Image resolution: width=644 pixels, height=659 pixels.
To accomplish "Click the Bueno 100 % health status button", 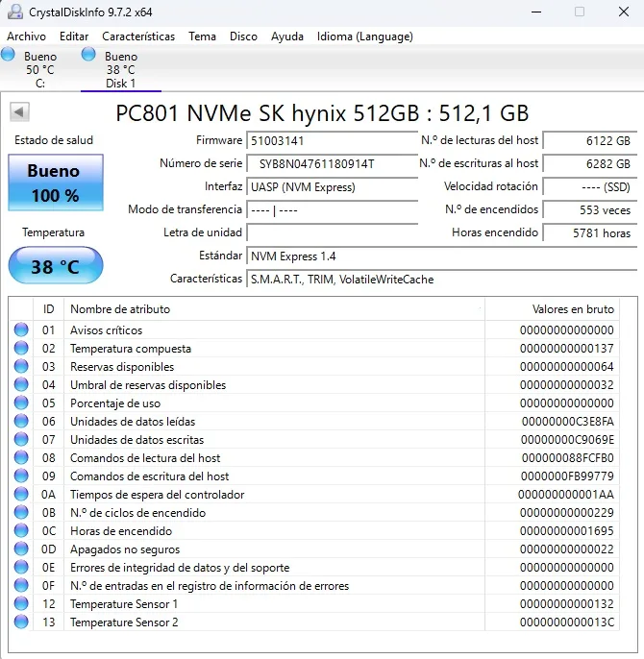I will (56, 183).
